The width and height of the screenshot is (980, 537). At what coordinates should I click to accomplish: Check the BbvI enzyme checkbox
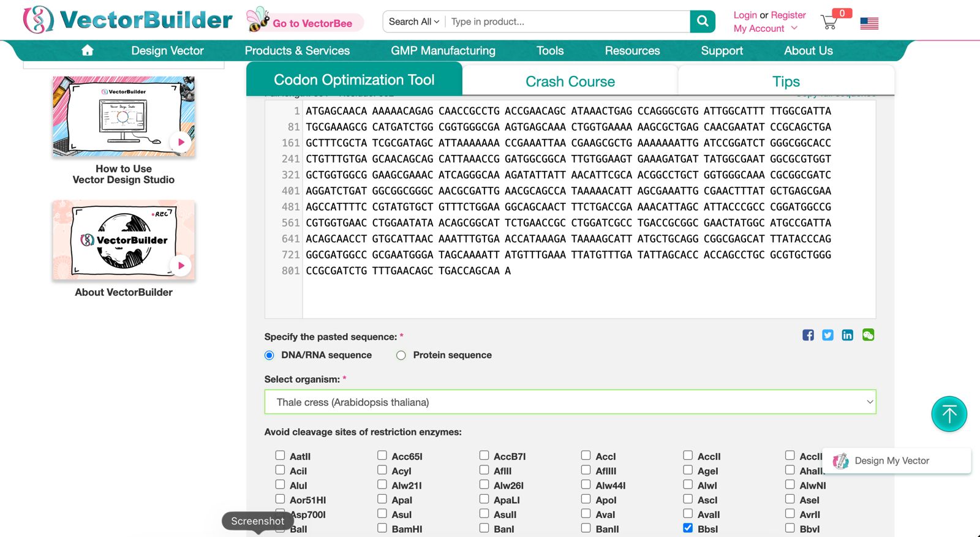point(790,528)
